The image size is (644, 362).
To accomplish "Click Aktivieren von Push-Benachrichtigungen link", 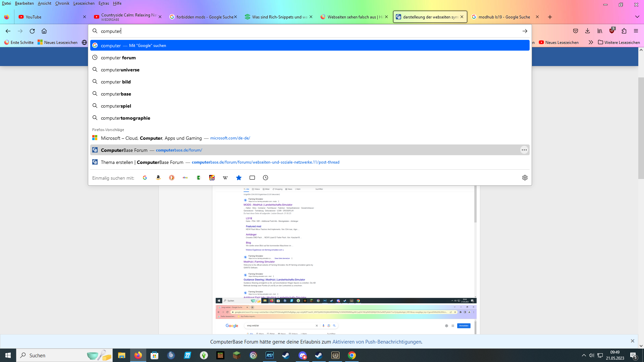I will 377,342.
